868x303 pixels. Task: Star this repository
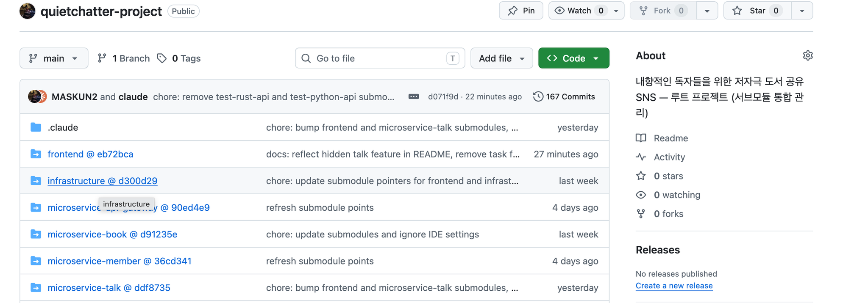[757, 11]
